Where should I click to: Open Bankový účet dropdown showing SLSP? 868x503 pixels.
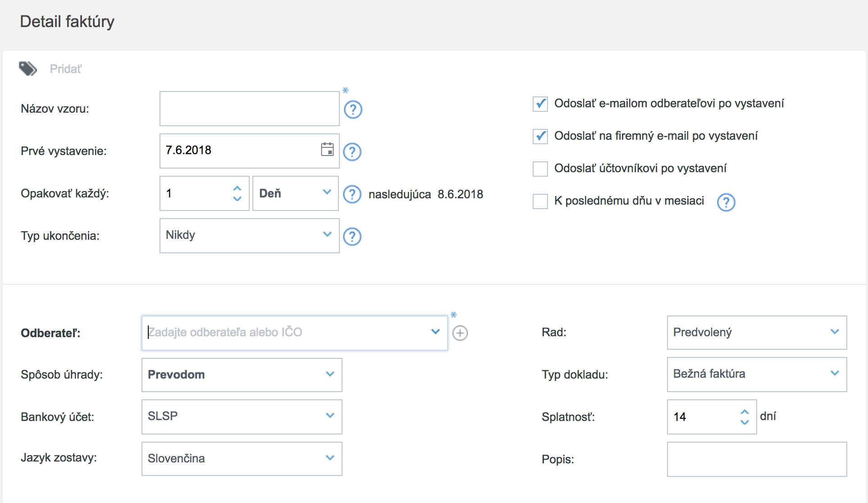click(x=242, y=416)
